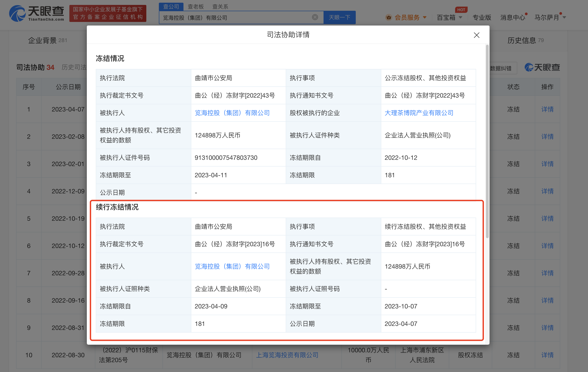The height and width of the screenshot is (372, 588).
Task: Clear the search box text
Action: 315,17
